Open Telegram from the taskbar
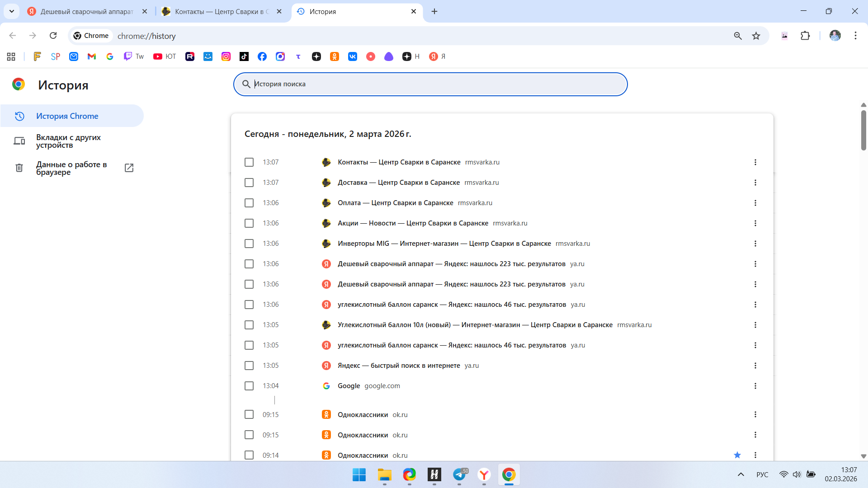The image size is (868, 488). tap(459, 474)
